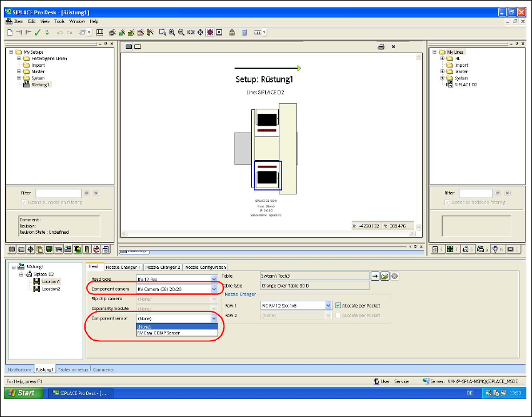Open the Tables on setup bottom tab

pyautogui.click(x=73, y=369)
